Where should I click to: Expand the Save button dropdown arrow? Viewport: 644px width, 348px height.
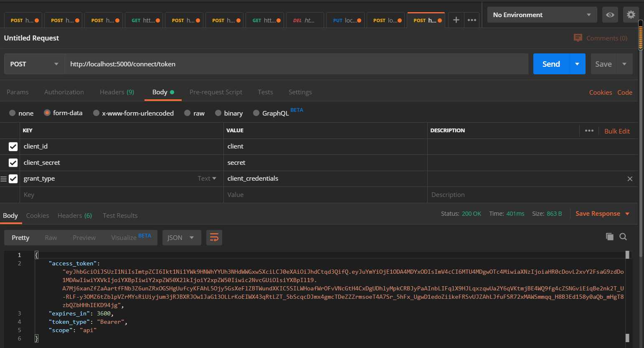coord(624,64)
